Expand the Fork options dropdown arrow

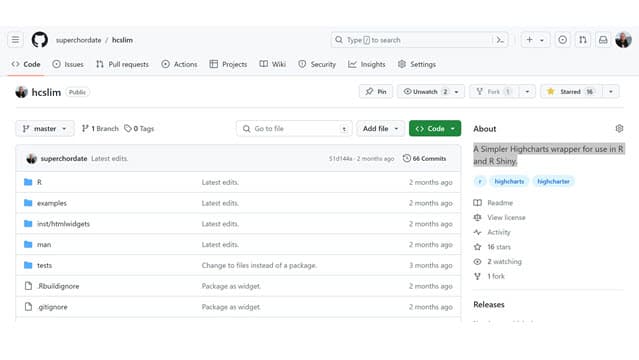click(527, 92)
